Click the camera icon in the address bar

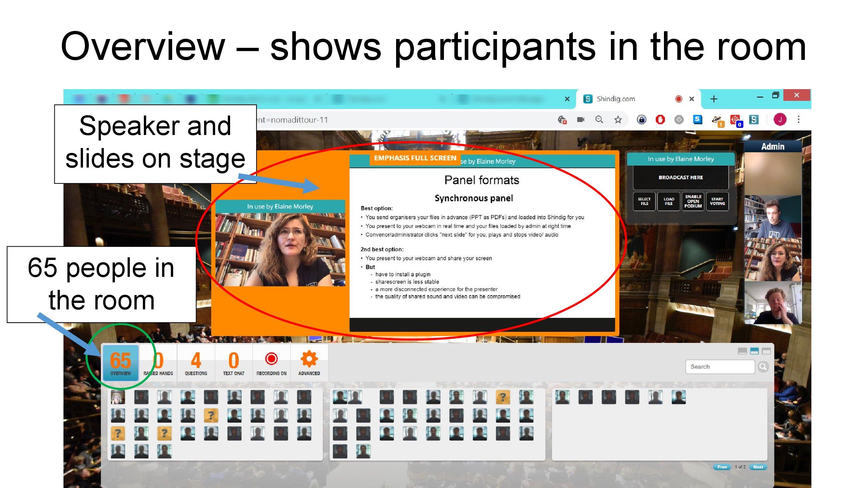click(581, 119)
